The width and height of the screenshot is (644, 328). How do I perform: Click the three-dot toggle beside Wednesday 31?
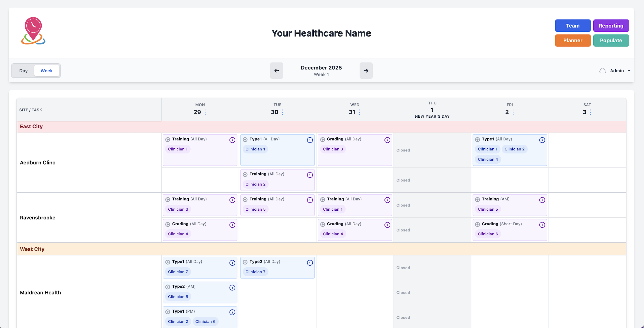tap(360, 112)
